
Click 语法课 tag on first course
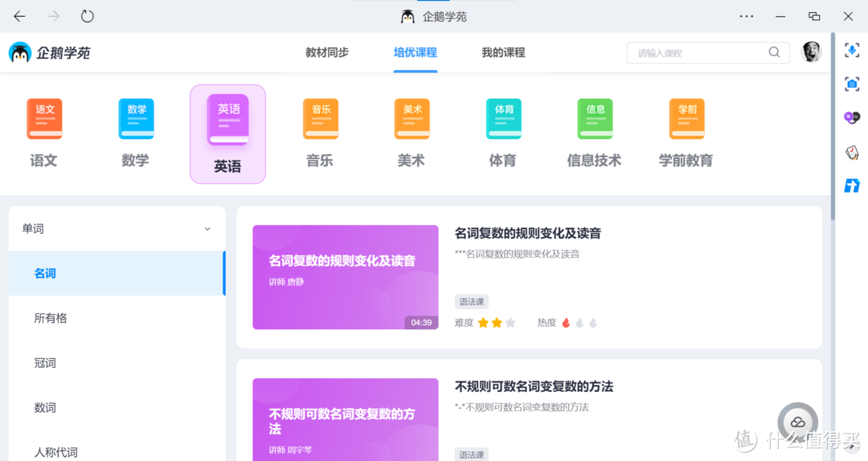coord(472,302)
